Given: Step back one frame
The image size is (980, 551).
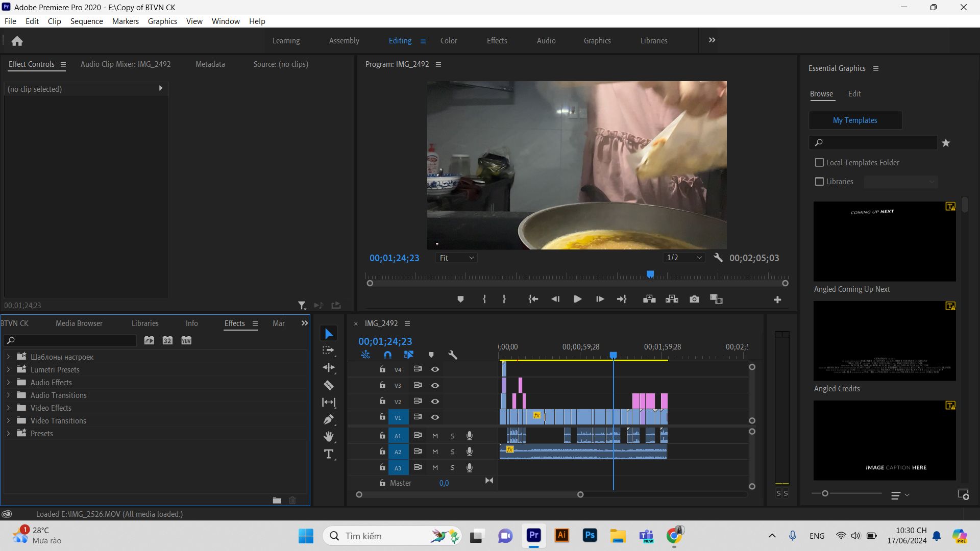Looking at the screenshot, I should (x=555, y=299).
